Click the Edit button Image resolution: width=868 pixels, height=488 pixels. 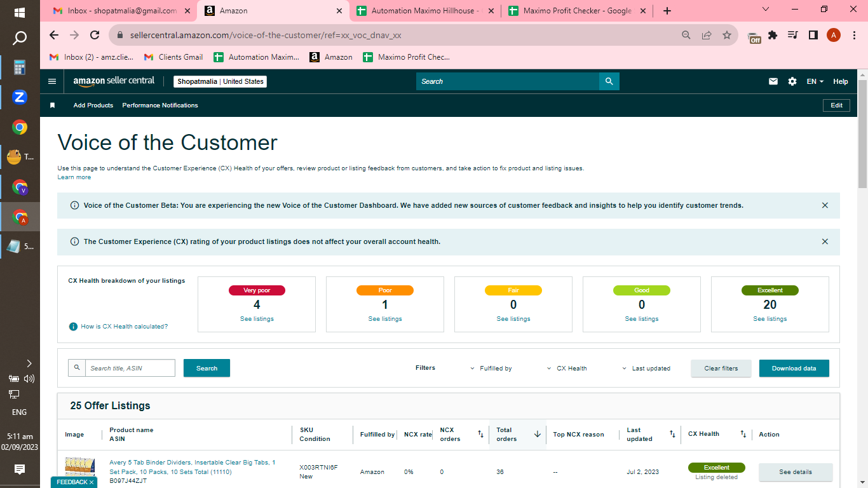tap(836, 105)
